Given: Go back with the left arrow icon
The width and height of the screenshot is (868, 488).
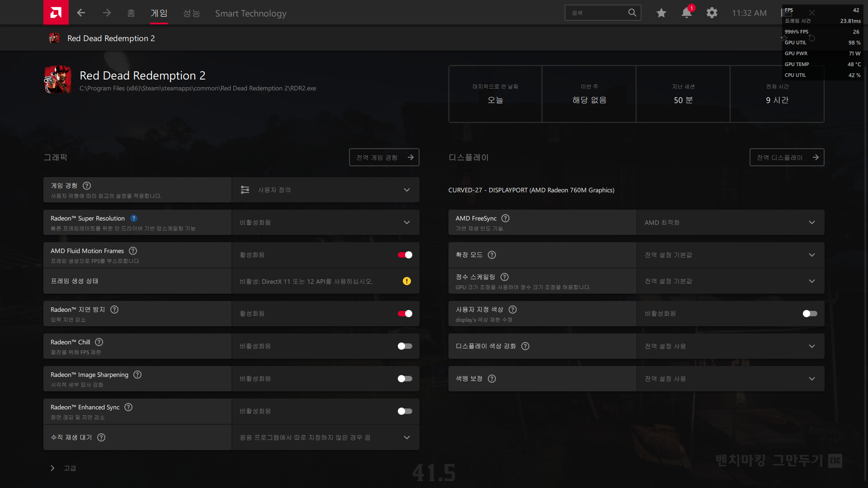Looking at the screenshot, I should [x=81, y=13].
